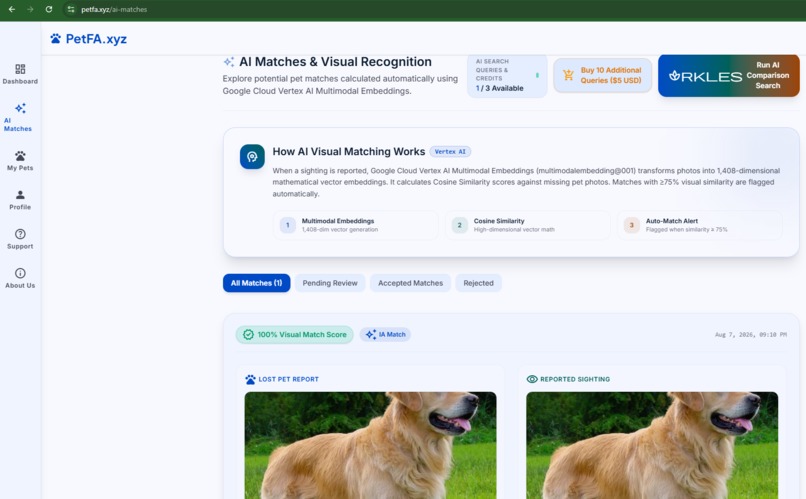Click the checkmark icon in match score badge
Image resolution: width=806 pixels, height=499 pixels.
pos(248,335)
